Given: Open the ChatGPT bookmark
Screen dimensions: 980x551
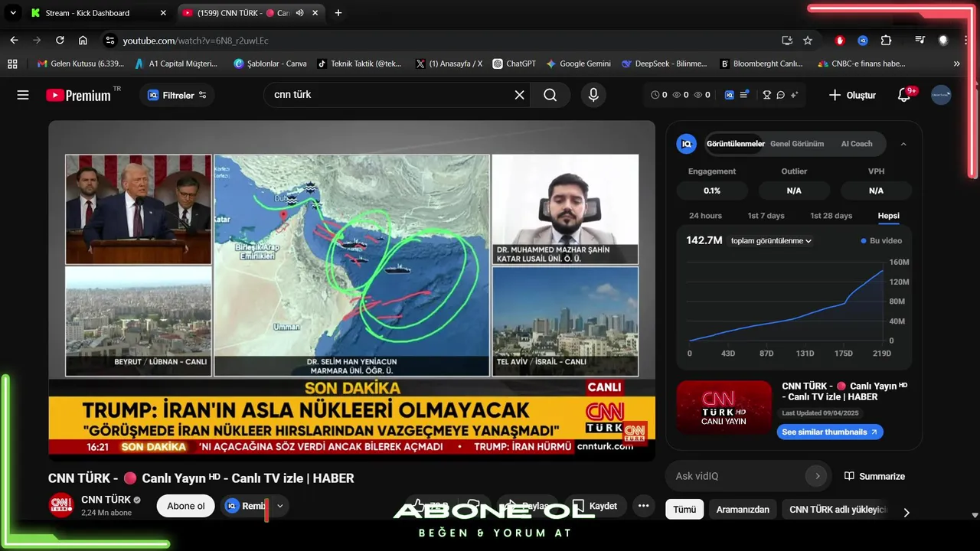Looking at the screenshot, I should point(514,64).
